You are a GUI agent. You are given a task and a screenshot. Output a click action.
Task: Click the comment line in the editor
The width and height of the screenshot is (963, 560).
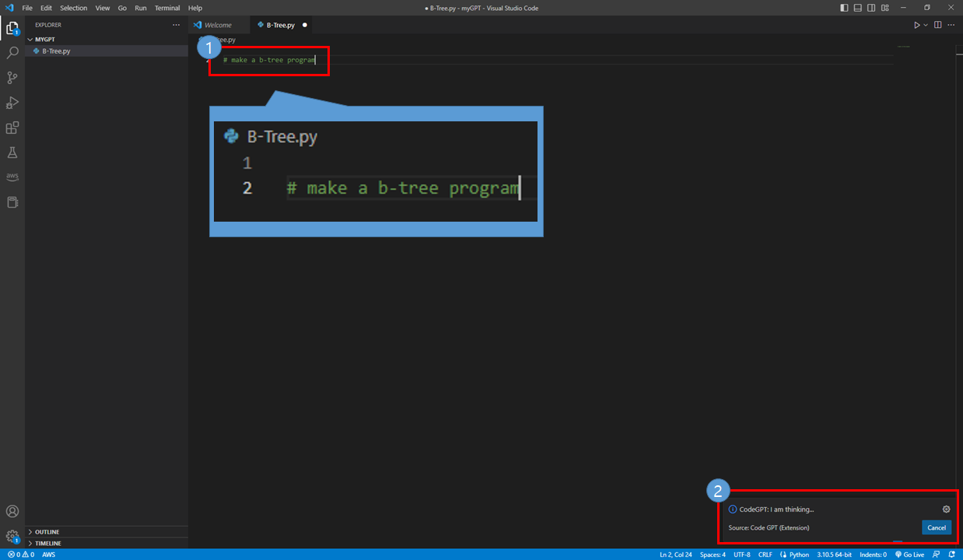(x=269, y=60)
